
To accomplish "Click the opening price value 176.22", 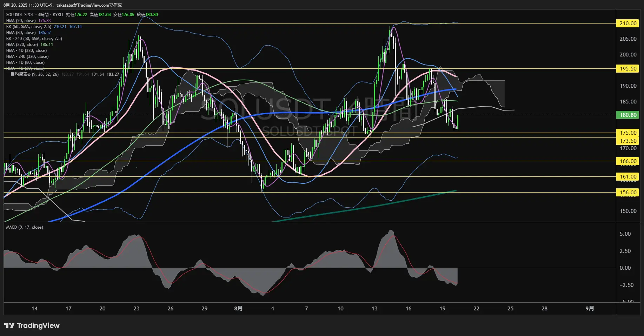I will 81,15.
